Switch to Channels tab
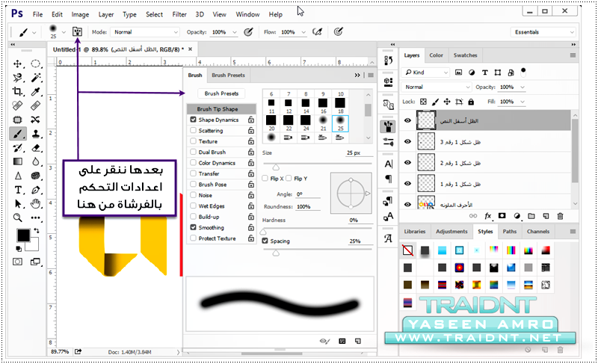The height and width of the screenshot is (364, 598). coord(538,232)
